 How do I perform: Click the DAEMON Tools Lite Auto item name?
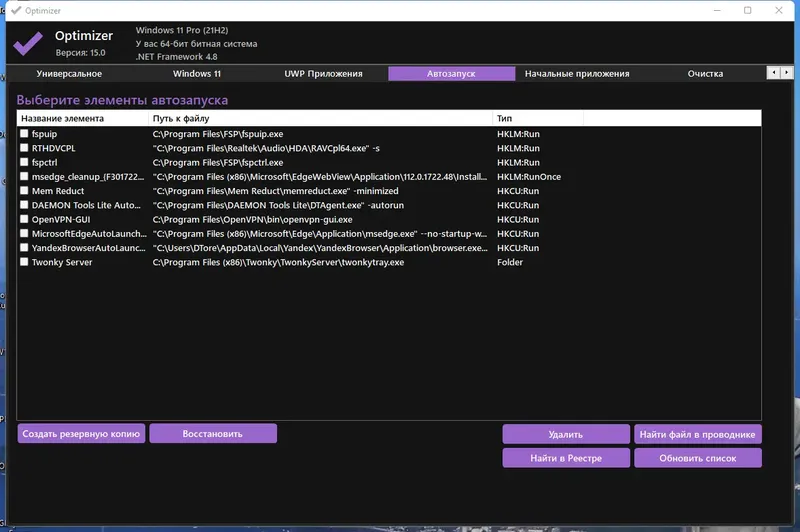pyautogui.click(x=86, y=205)
